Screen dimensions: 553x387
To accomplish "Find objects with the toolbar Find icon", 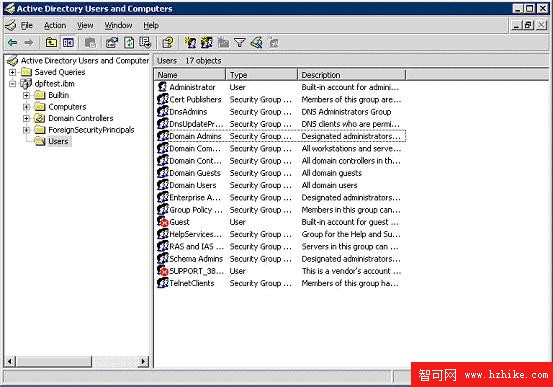I will tap(256, 43).
